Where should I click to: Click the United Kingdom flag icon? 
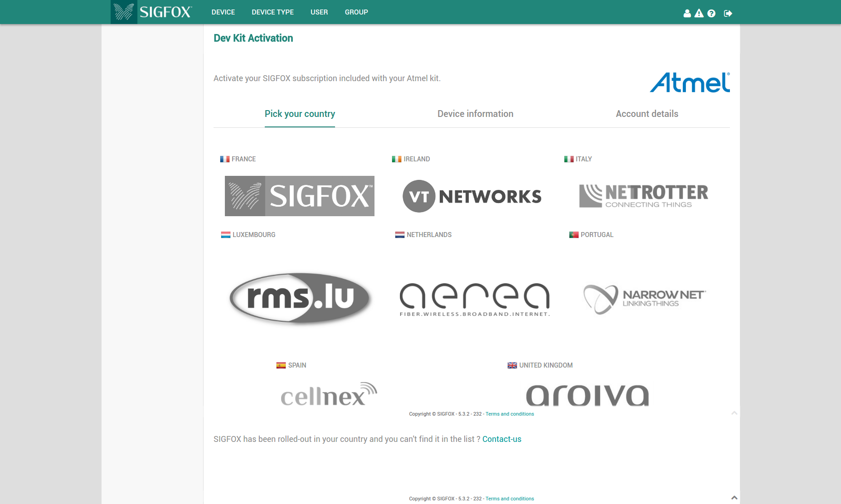[512, 365]
